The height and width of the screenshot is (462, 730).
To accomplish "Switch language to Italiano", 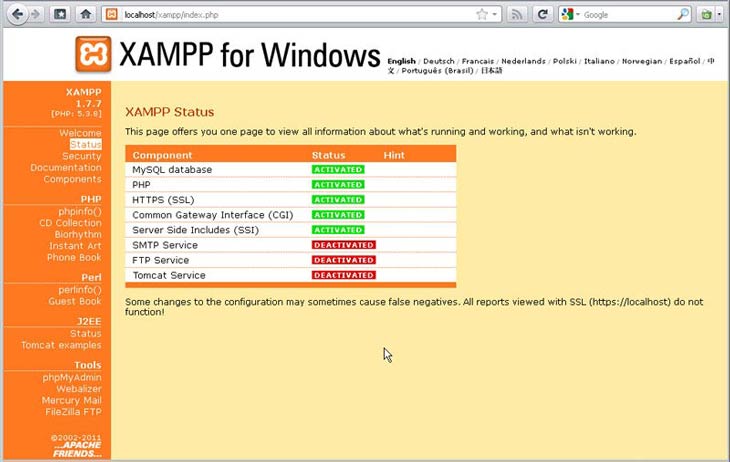I will (x=599, y=61).
